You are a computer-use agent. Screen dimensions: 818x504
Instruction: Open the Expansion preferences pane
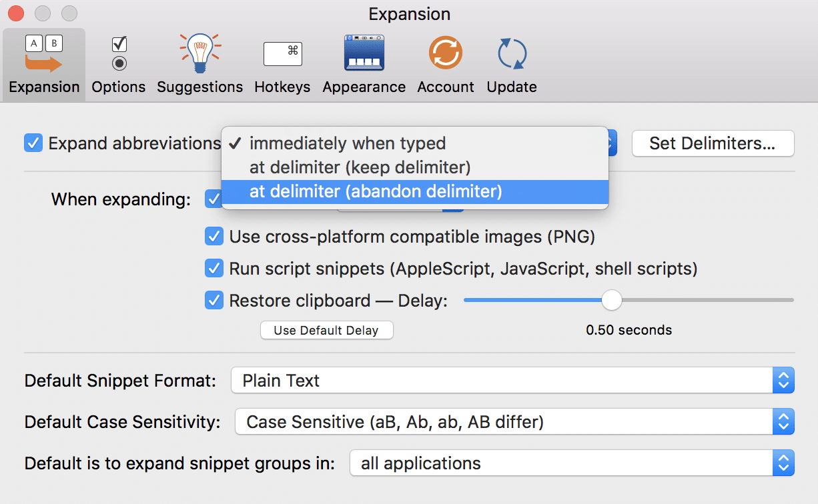tap(44, 65)
